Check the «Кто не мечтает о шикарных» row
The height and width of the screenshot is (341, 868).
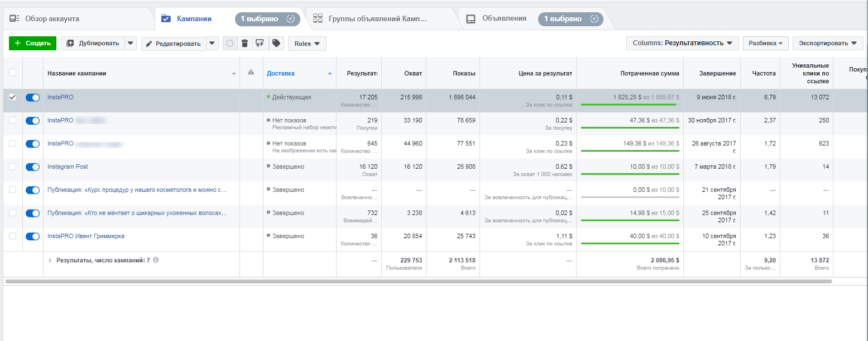pyautogui.click(x=13, y=213)
